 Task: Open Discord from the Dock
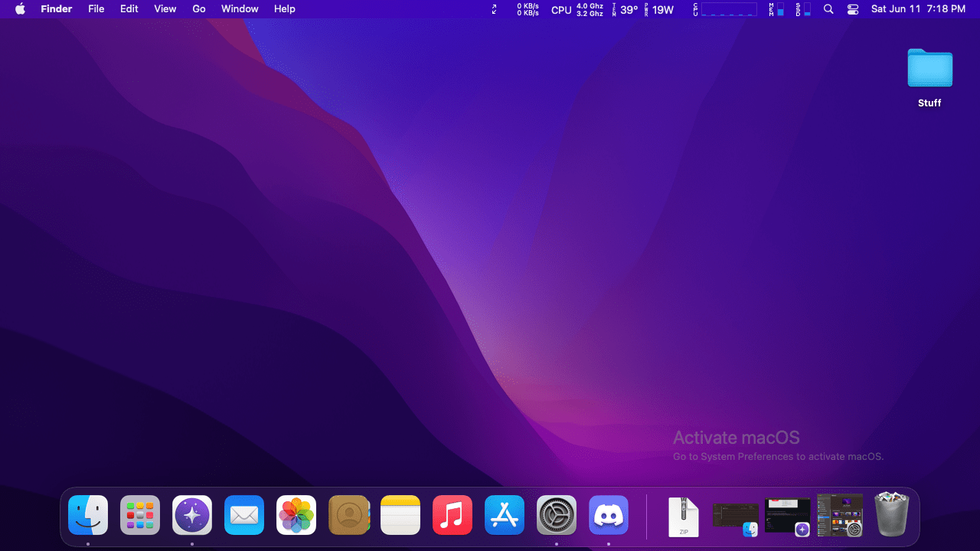tap(608, 515)
